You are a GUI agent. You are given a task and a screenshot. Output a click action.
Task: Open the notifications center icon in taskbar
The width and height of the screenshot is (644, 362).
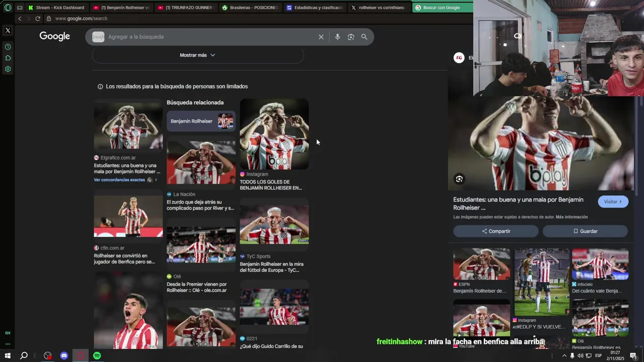pos(633,356)
